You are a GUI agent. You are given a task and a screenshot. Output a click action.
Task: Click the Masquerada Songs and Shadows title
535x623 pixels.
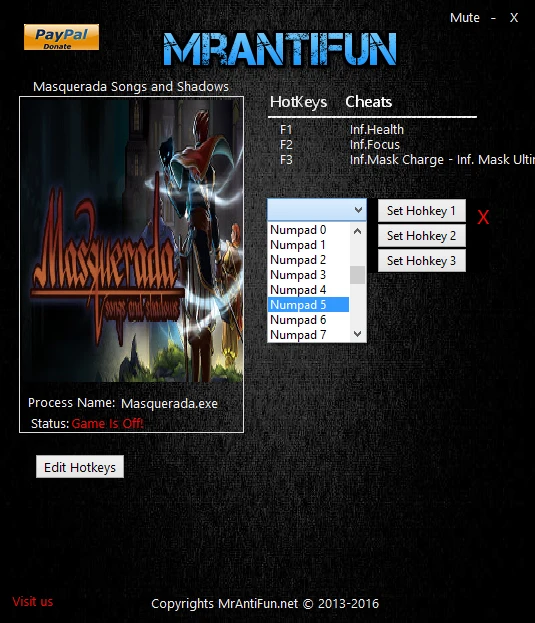tap(131, 87)
